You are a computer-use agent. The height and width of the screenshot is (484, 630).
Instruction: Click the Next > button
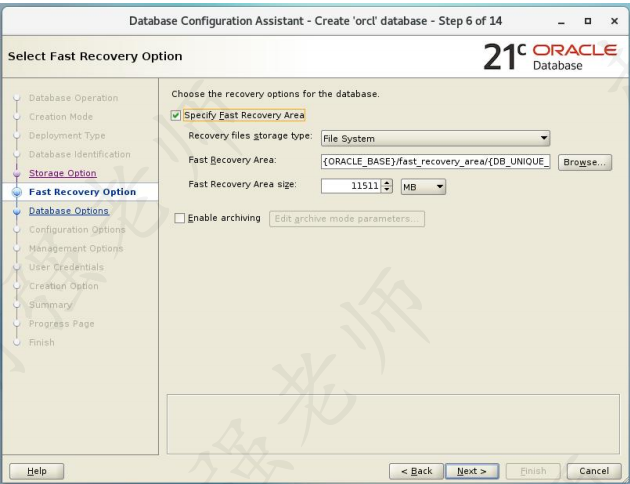tap(472, 471)
